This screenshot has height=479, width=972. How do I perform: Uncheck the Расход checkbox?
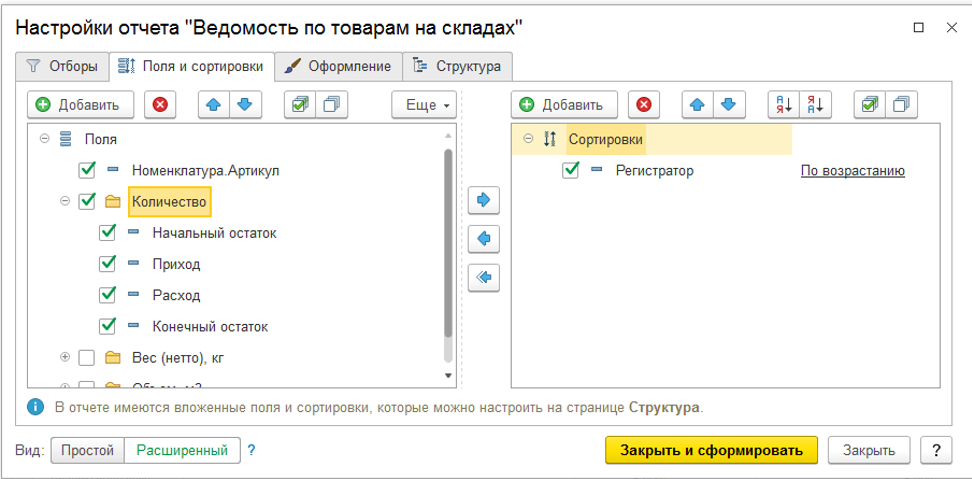click(x=107, y=295)
